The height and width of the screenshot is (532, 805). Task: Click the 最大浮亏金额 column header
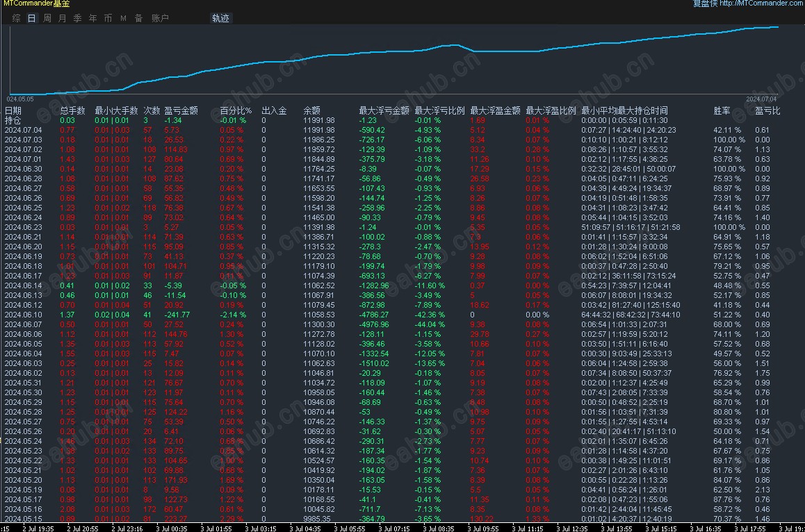(384, 111)
